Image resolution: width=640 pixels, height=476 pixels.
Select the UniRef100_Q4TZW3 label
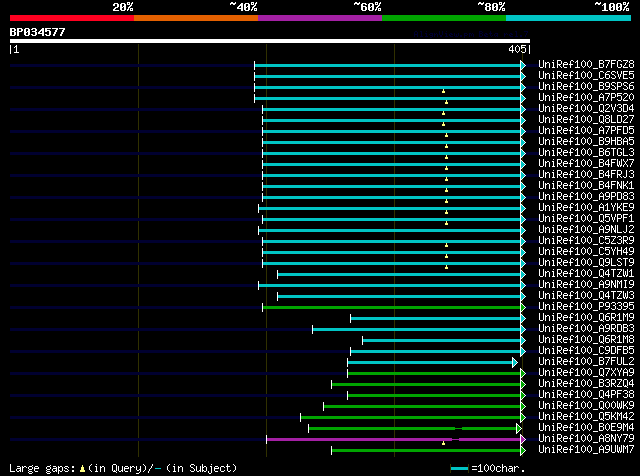[x=586, y=296]
